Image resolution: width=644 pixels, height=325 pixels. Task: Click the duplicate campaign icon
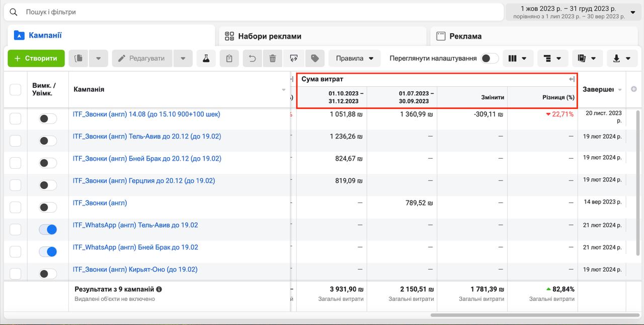tap(78, 58)
